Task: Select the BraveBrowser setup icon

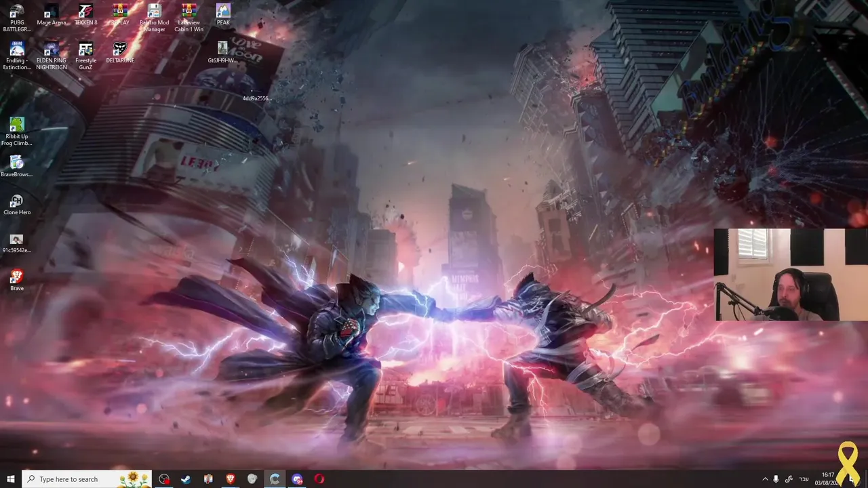Action: coord(17,167)
